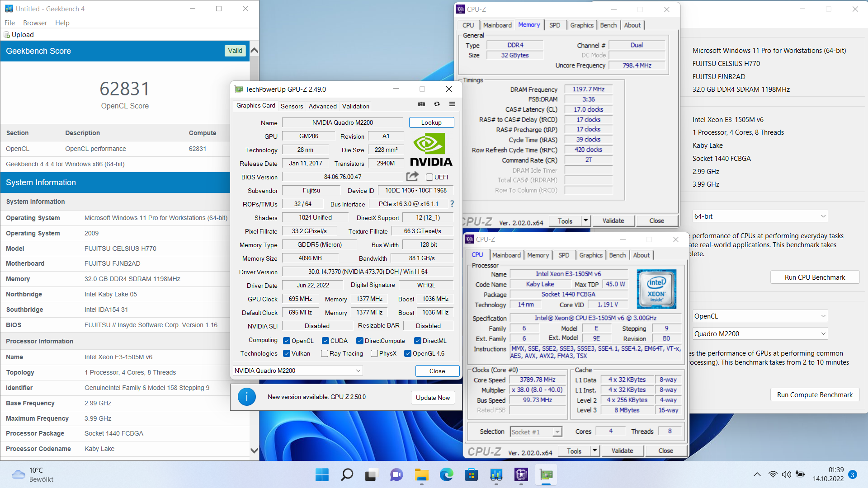Show hidden tray icons chevron
Screen dimensions: 868x488
pos(757,474)
